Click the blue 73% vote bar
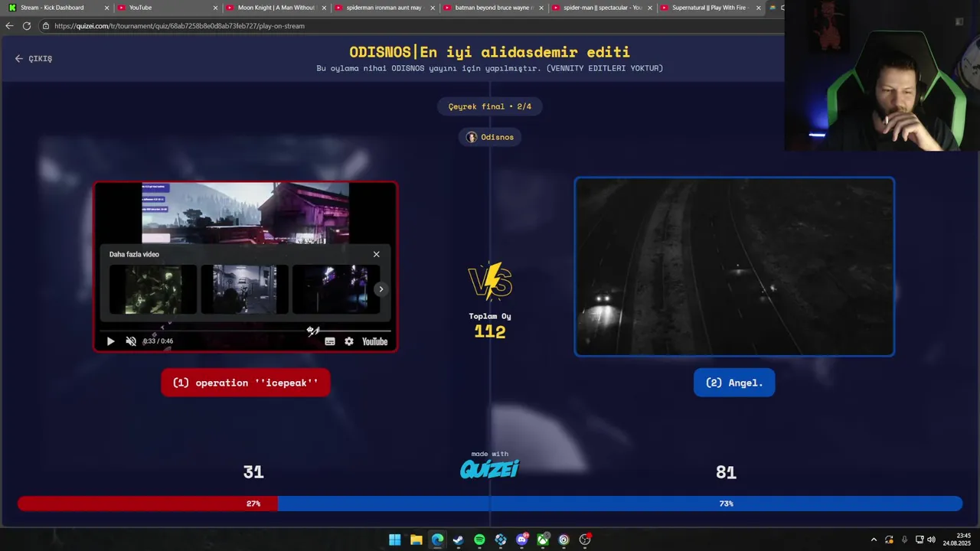The image size is (980, 551). [x=620, y=504]
